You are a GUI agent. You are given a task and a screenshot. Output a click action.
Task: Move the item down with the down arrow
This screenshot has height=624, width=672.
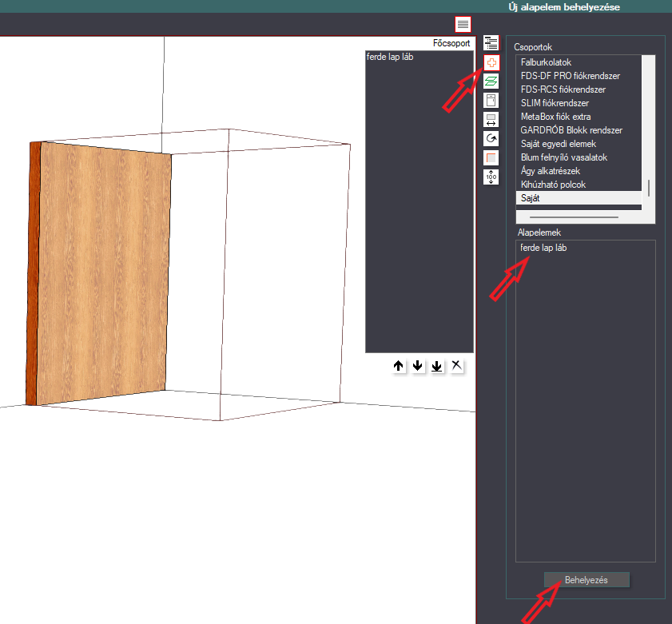tap(417, 366)
